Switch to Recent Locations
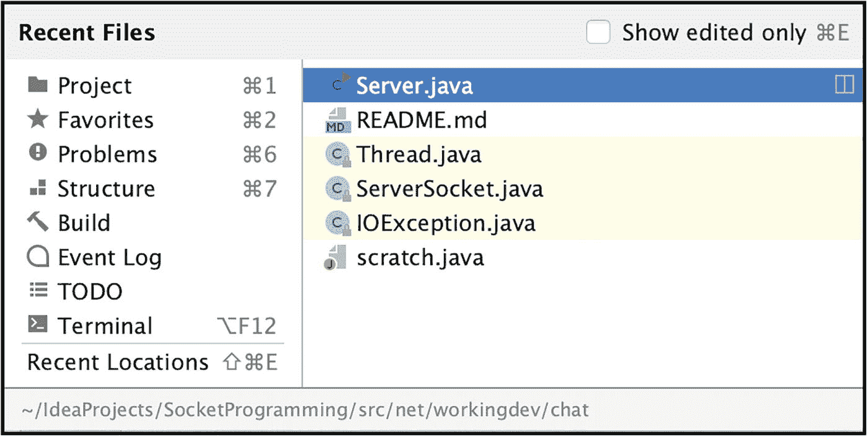 153,362
